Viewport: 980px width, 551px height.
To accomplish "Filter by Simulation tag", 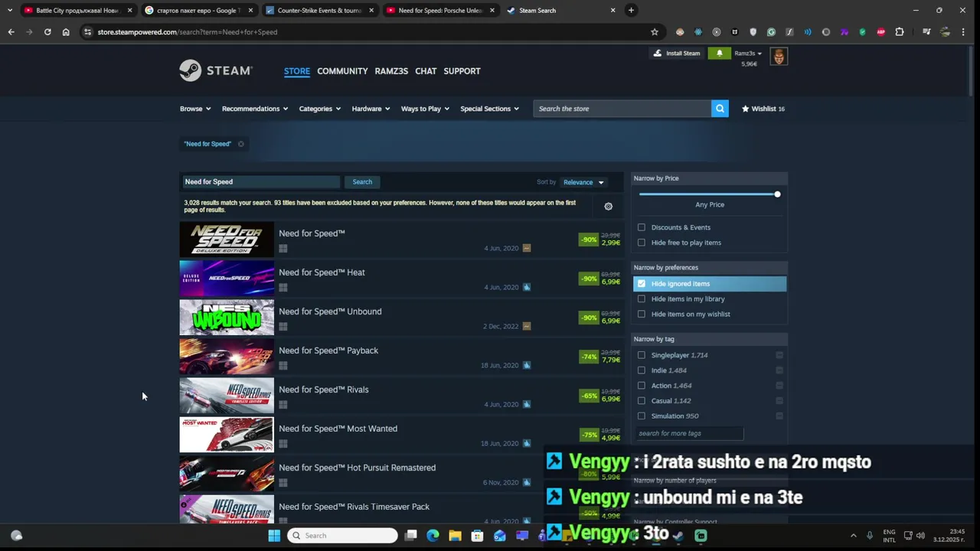I will [x=642, y=416].
